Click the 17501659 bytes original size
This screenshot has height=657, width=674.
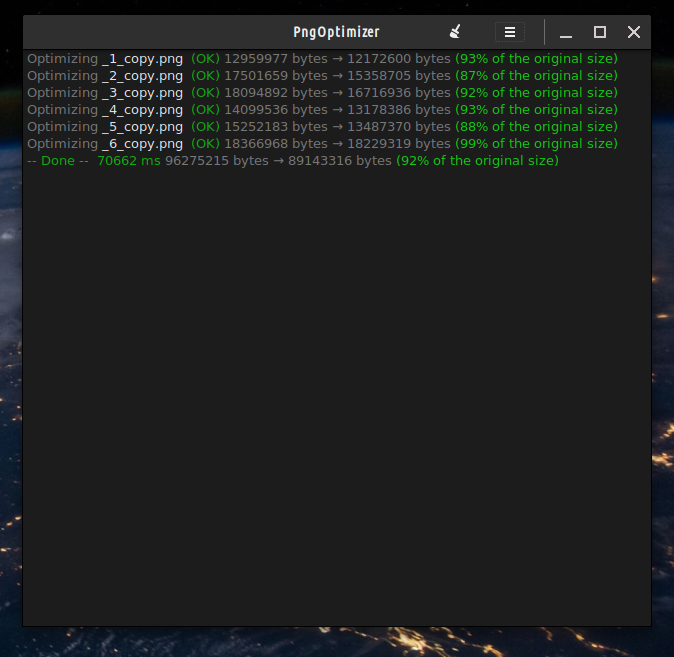point(276,76)
